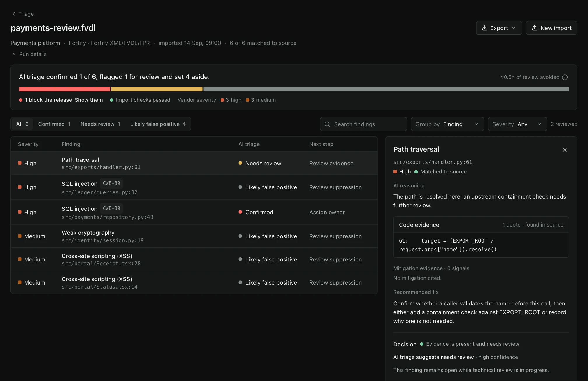Open the Group by Finding dropdown

point(447,124)
